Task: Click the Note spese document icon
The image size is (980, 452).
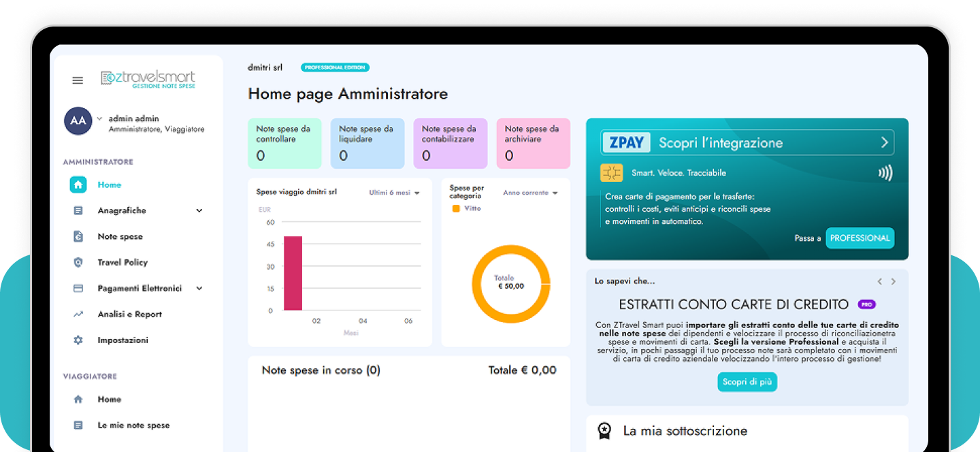Action: [x=78, y=237]
